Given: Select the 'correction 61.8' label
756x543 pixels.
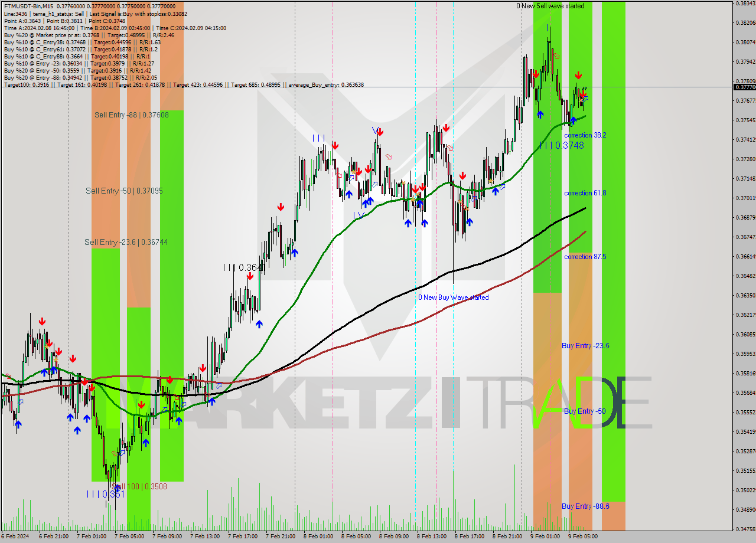Looking at the screenshot, I should click(x=585, y=193).
